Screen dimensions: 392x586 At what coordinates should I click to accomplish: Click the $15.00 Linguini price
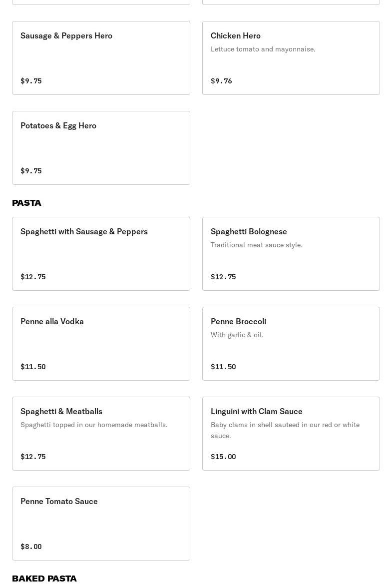(x=223, y=457)
